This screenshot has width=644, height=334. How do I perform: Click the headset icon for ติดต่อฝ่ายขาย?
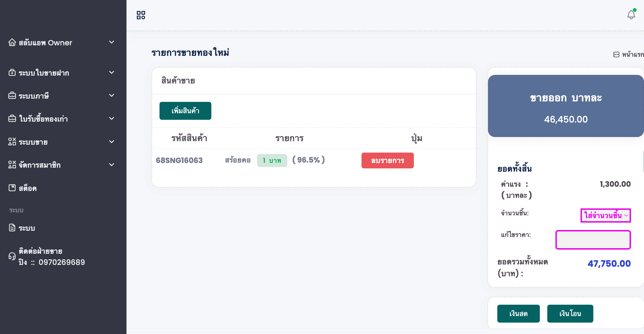click(12, 257)
